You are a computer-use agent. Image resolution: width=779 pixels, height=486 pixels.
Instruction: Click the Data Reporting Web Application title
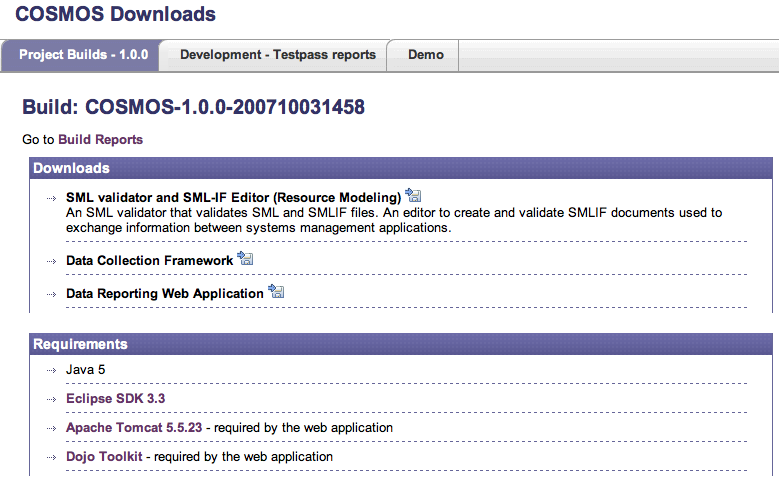[x=165, y=294]
